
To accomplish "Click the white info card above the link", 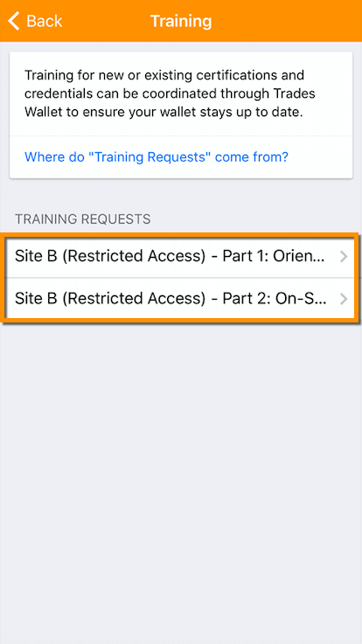I will (181, 93).
